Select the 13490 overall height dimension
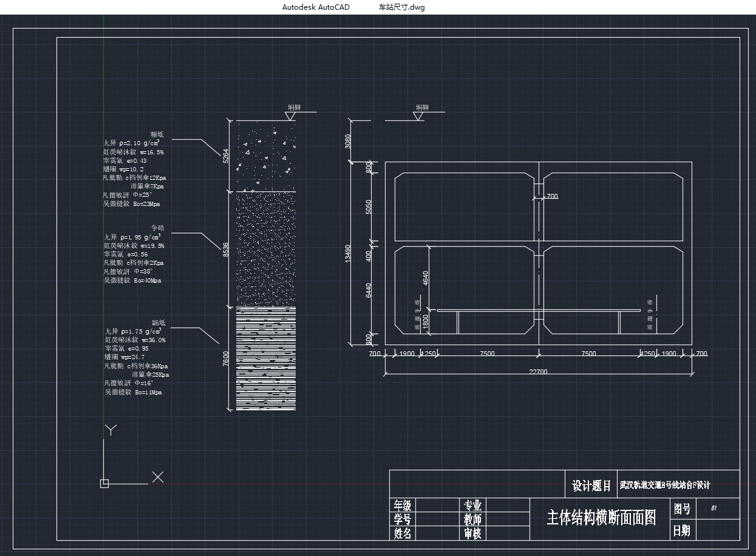 pos(348,253)
